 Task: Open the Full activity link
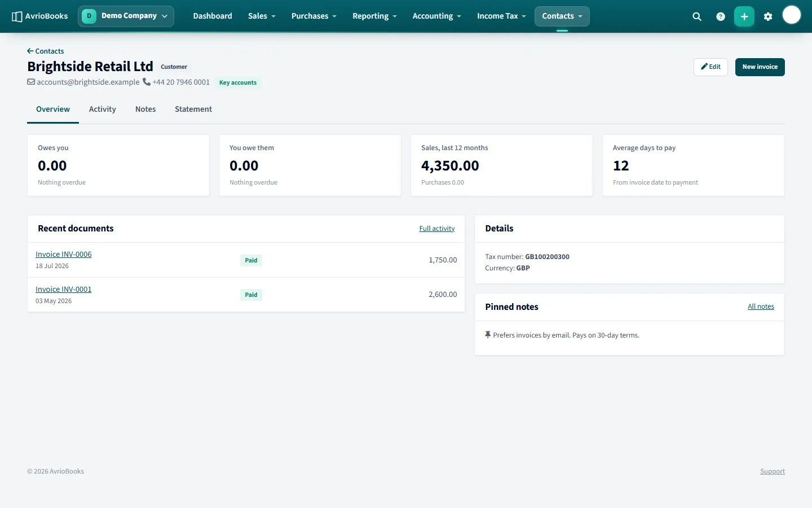coord(436,229)
